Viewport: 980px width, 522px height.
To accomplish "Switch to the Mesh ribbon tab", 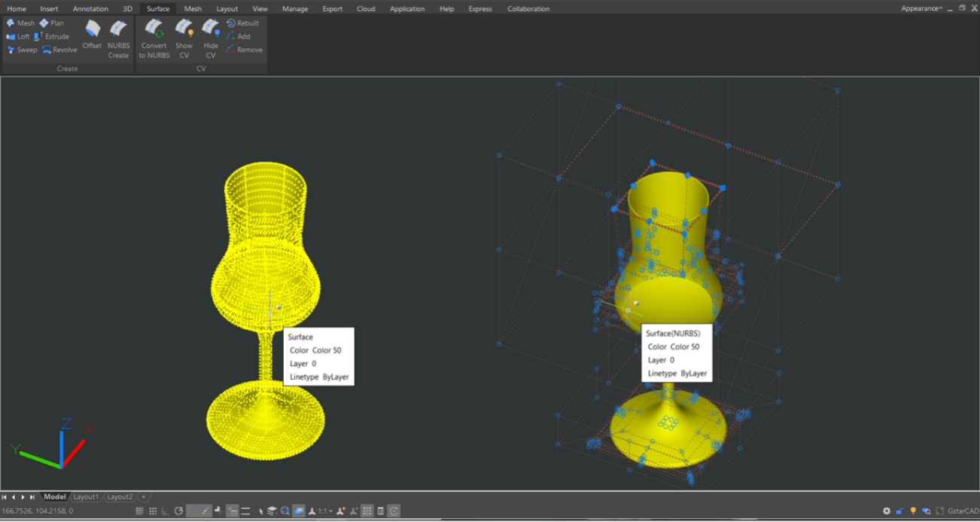I will pos(193,8).
